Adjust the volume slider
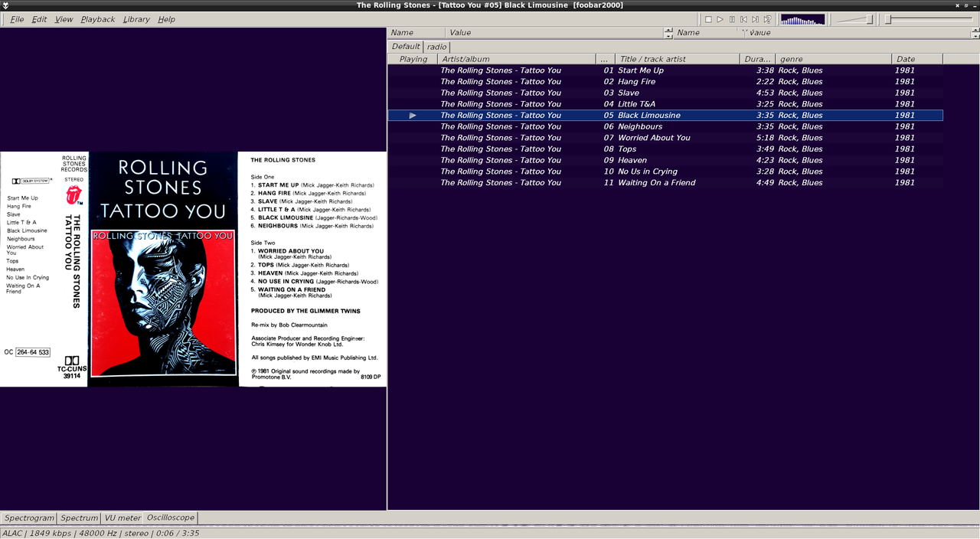Screen dimensions: 980x539 pos(855,19)
